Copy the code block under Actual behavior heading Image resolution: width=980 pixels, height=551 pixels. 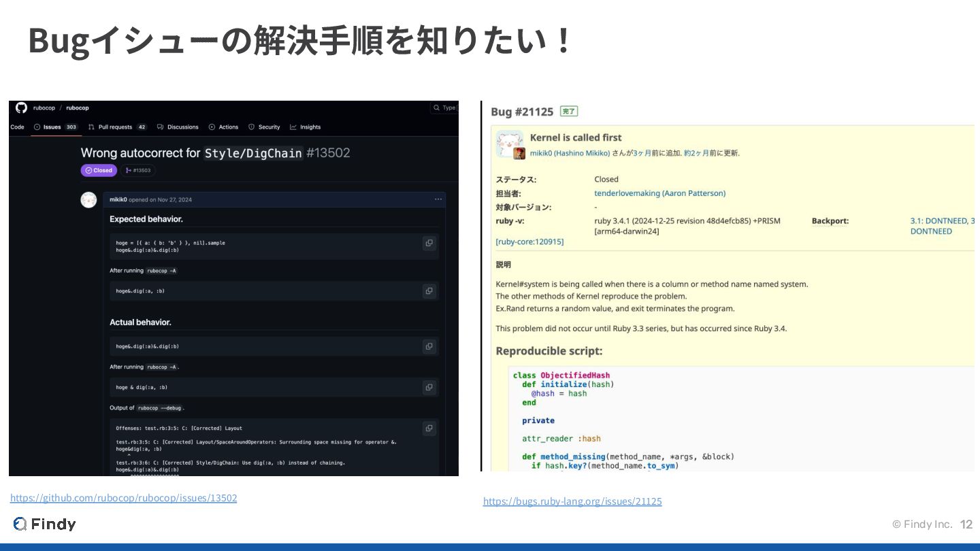click(x=429, y=346)
